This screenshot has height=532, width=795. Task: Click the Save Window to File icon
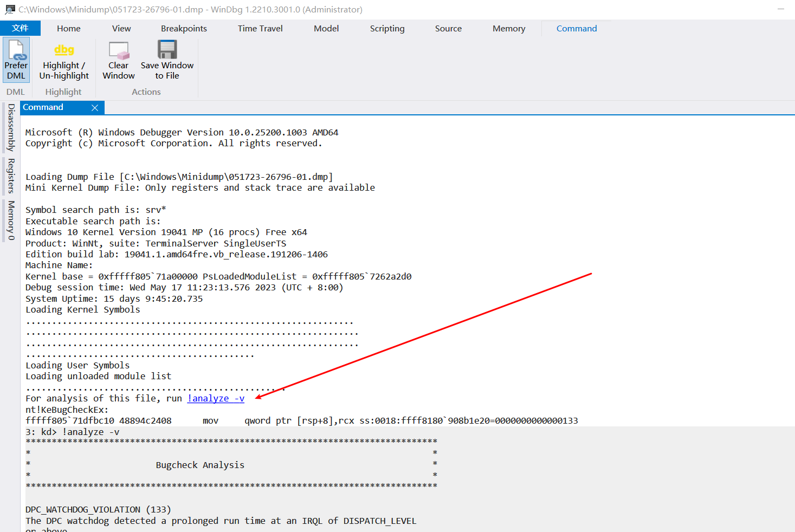167,50
